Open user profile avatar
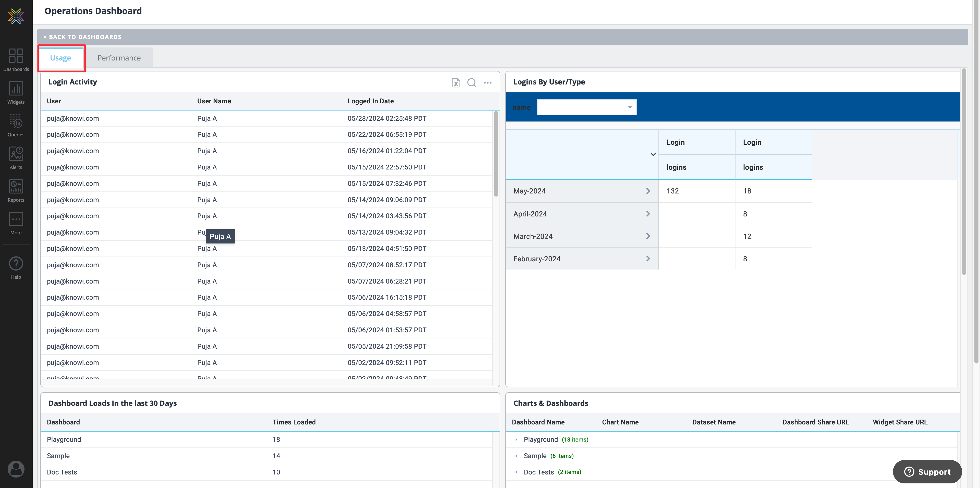Image resolution: width=980 pixels, height=488 pixels. pyautogui.click(x=16, y=469)
